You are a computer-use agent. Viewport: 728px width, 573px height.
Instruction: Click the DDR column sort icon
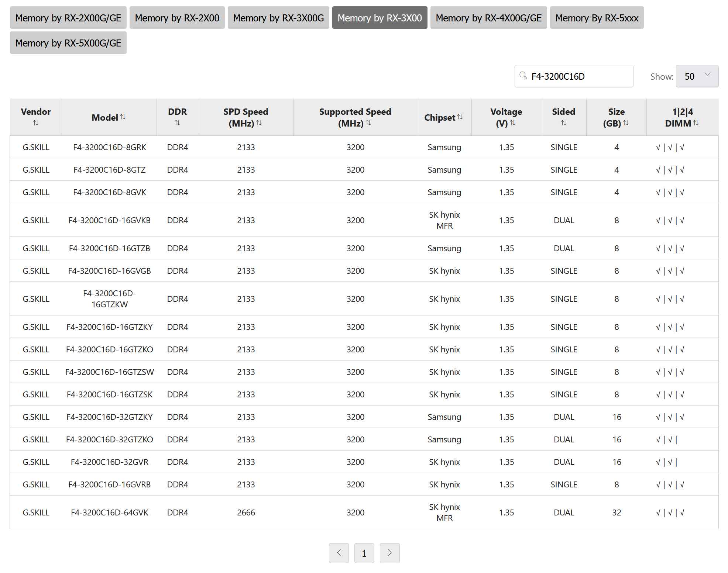coord(178,123)
